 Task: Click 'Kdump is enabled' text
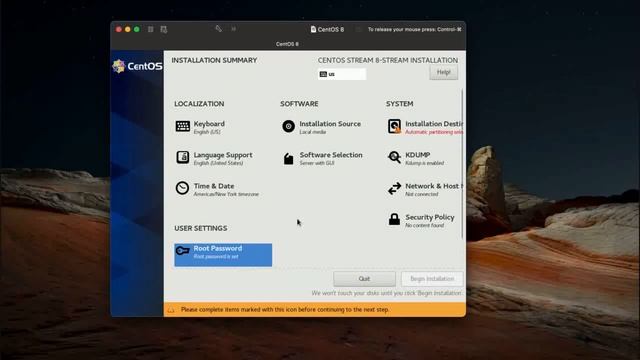(x=424, y=163)
